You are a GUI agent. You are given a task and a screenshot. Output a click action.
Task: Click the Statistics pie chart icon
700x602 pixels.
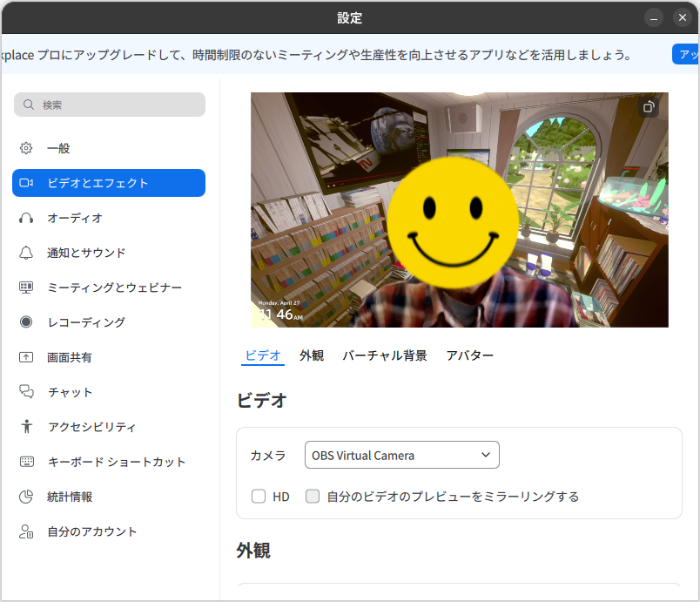26,497
